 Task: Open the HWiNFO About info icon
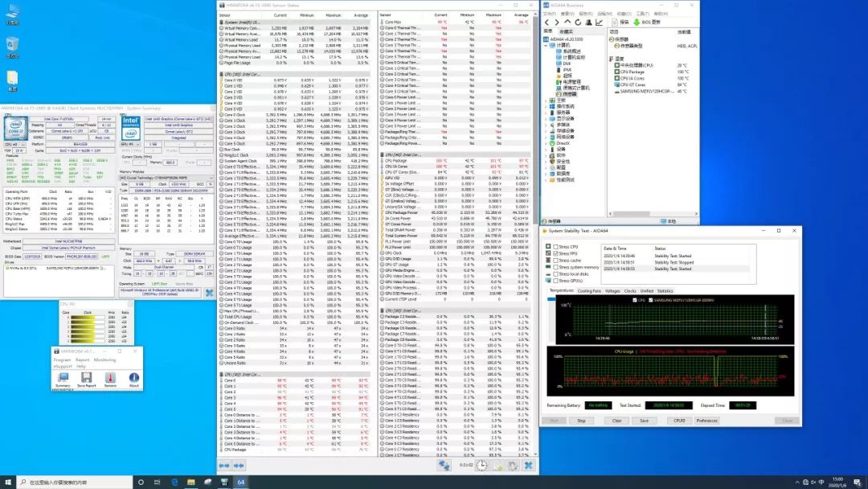click(x=133, y=378)
